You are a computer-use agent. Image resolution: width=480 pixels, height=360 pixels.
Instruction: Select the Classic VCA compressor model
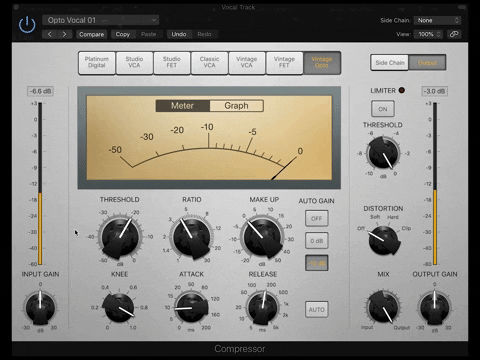pyautogui.click(x=209, y=62)
